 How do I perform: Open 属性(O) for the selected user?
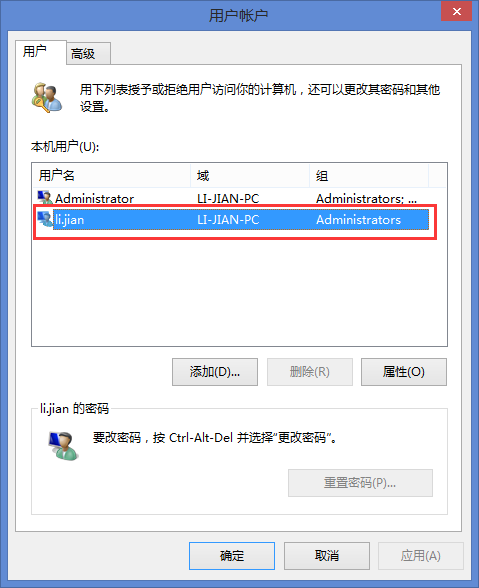(404, 372)
